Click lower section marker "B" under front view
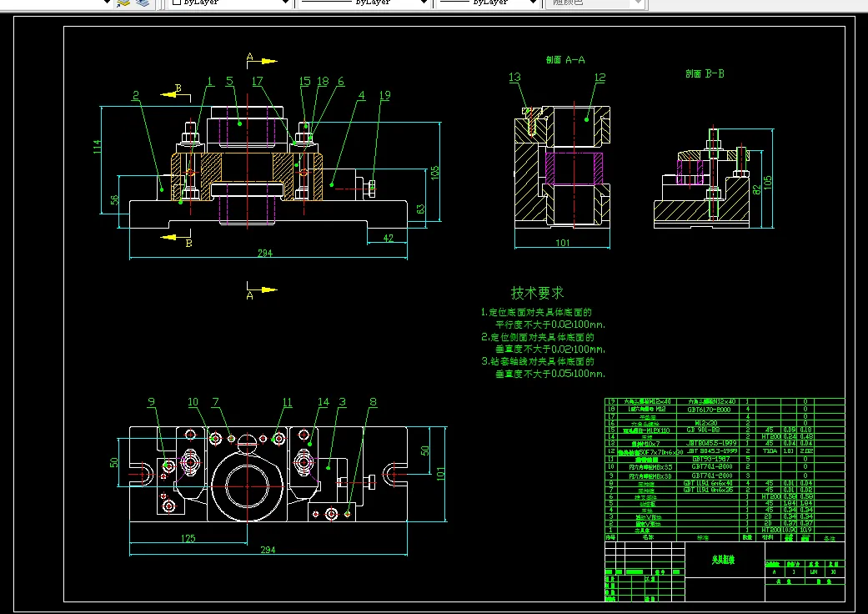The width and height of the screenshot is (868, 614). point(188,243)
